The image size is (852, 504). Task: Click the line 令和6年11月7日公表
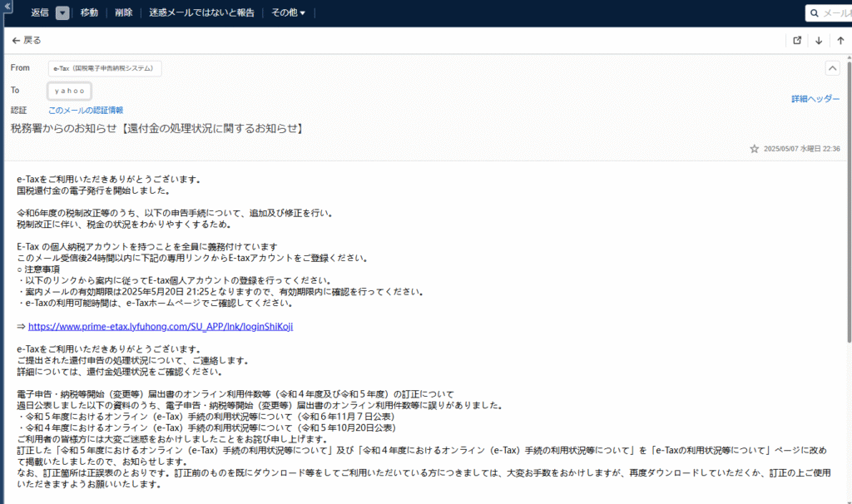tap(206, 417)
